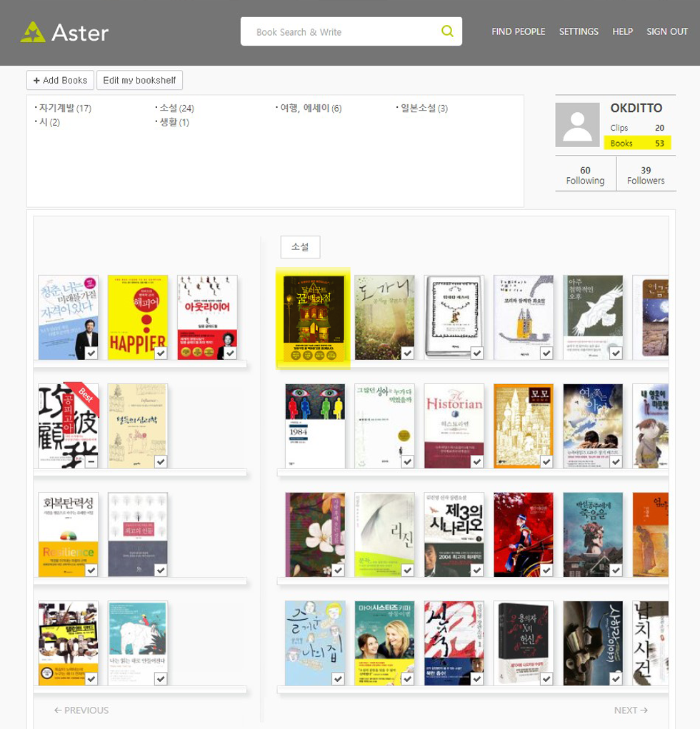
Task: Toggle checkmark on Resilience 회복탄력성 book
Action: click(91, 570)
